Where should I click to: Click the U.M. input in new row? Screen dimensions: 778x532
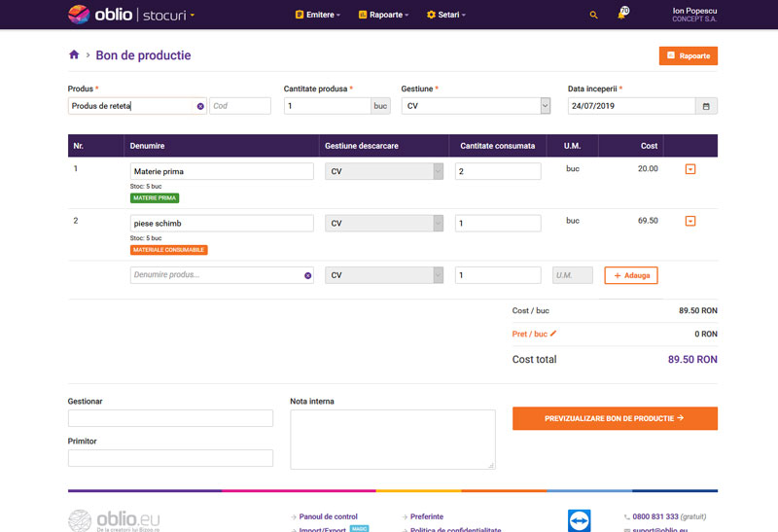573,275
